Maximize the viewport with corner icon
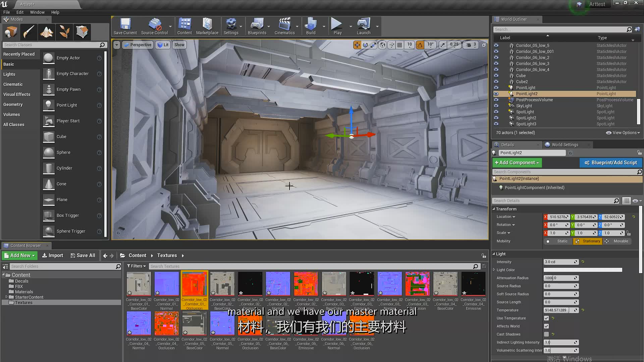This screenshot has height=362, width=644. click(x=484, y=45)
